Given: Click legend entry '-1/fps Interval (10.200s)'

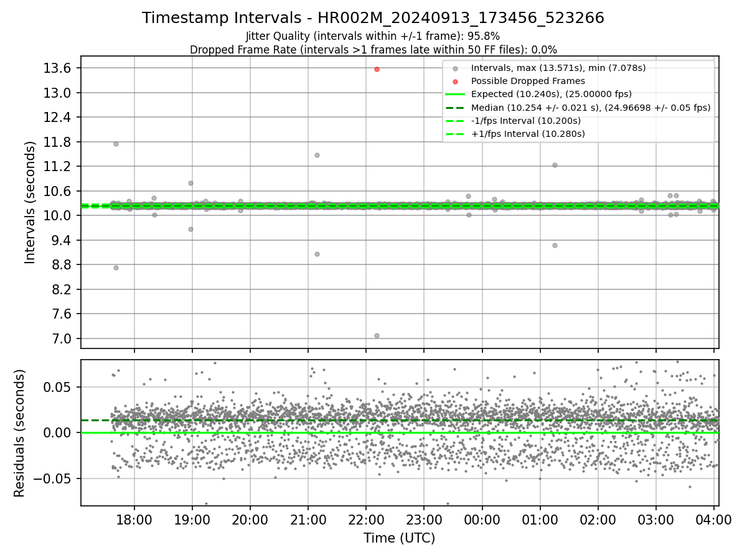Looking at the screenshot, I should (526, 121).
